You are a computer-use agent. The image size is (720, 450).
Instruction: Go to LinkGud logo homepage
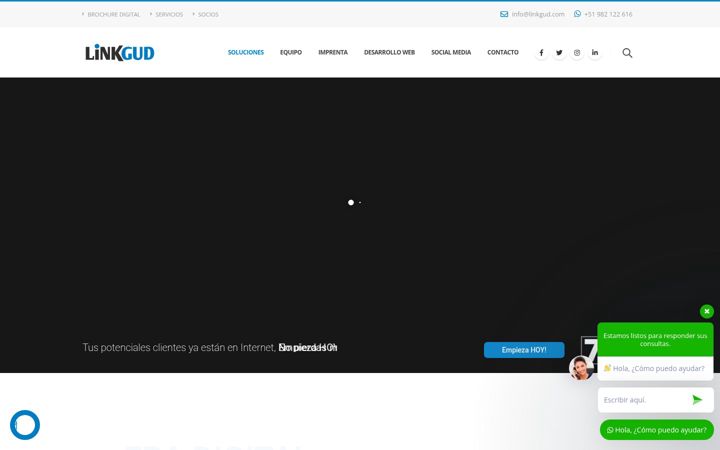(x=120, y=53)
